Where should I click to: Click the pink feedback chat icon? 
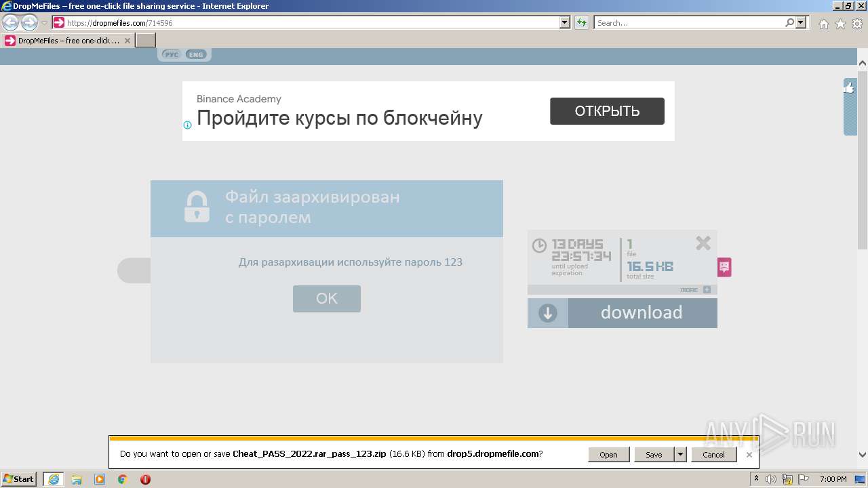724,267
